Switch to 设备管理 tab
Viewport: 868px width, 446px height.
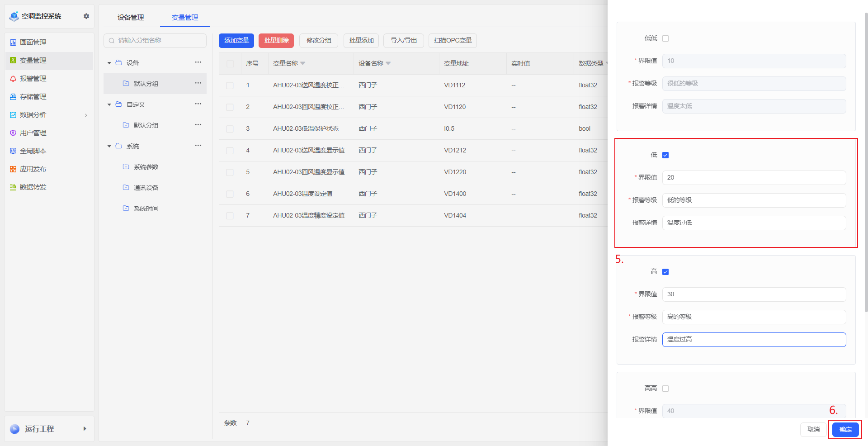click(x=131, y=18)
